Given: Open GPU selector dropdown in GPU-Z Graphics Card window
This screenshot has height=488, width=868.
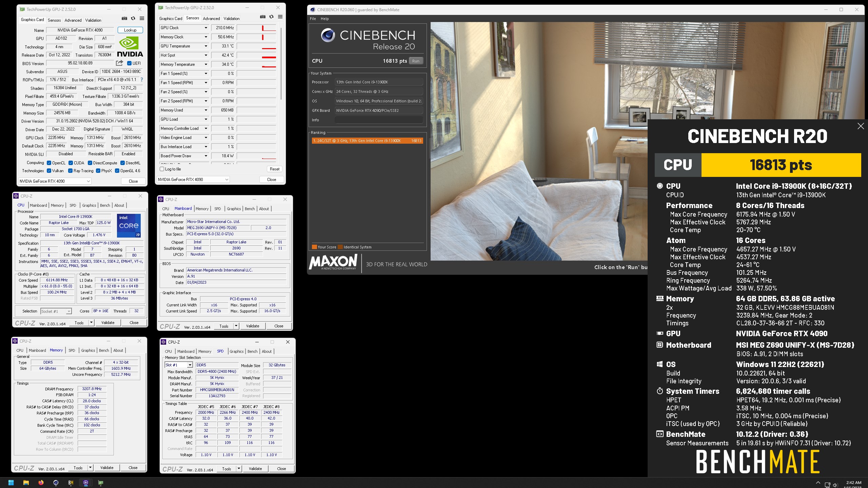Looking at the screenshot, I should [x=55, y=181].
